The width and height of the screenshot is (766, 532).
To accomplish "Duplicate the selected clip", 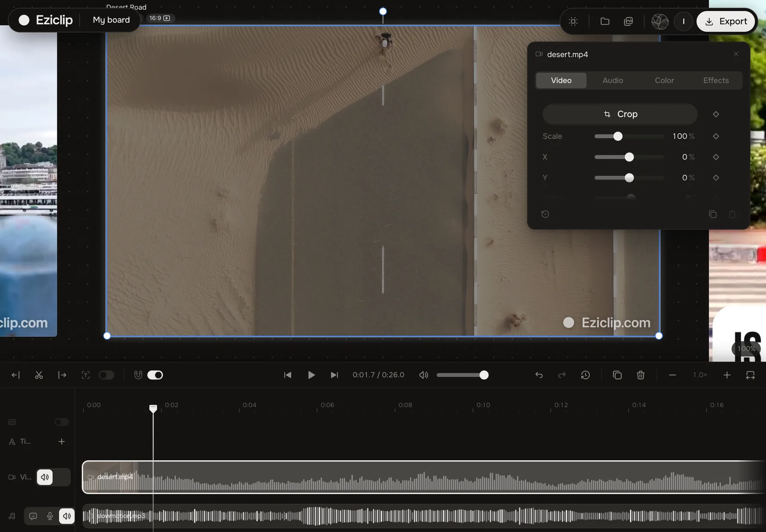I will click(x=618, y=375).
